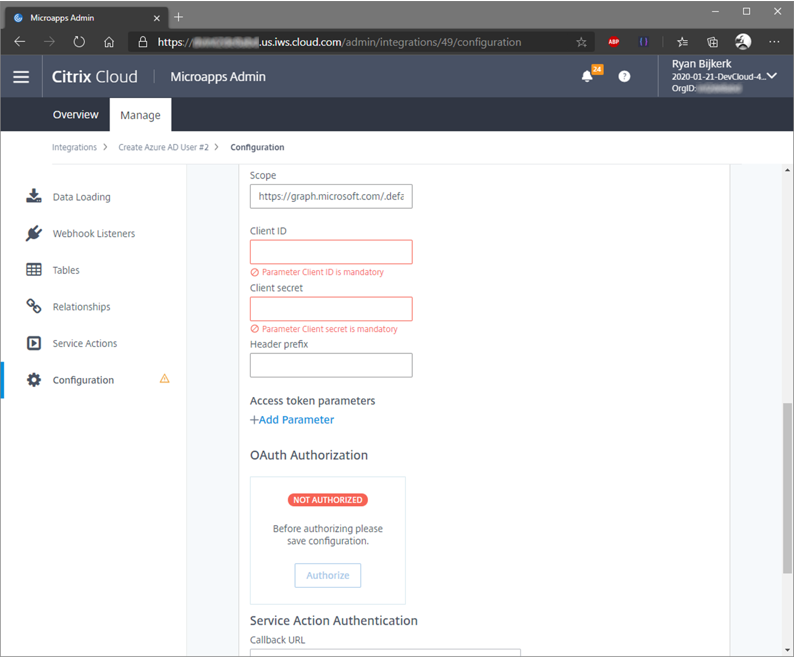
Task: Bookmark page with star icon
Action: [581, 42]
